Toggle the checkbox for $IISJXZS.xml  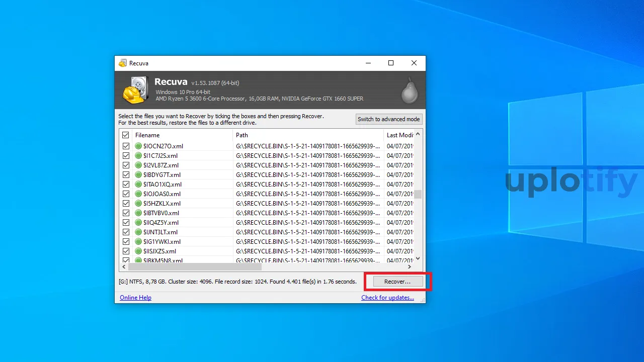(126, 251)
